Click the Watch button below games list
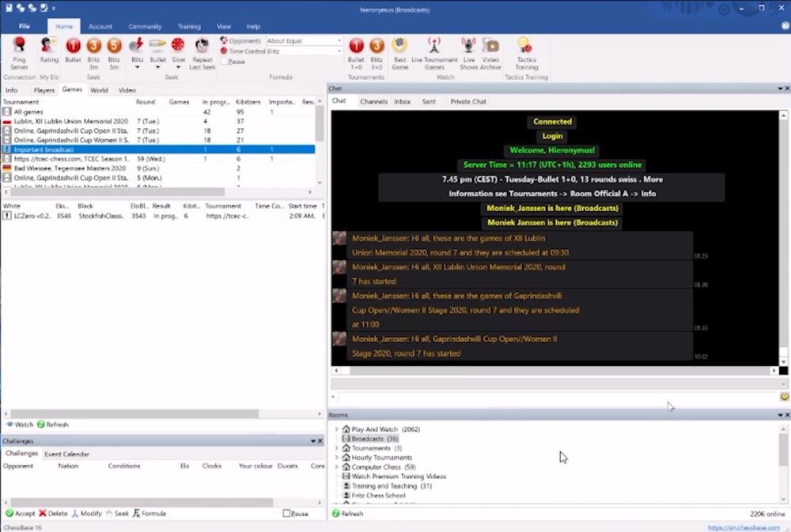Image resolution: width=791 pixels, height=532 pixels. [20, 424]
